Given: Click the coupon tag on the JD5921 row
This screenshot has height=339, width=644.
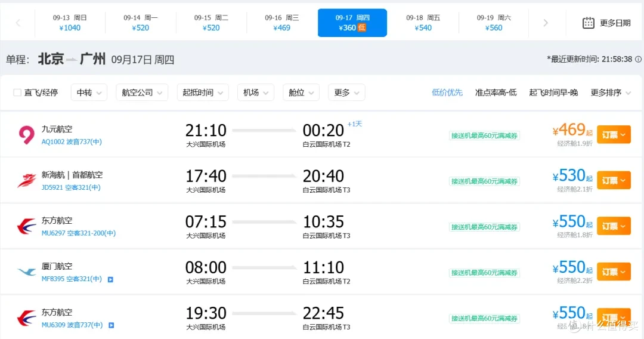Looking at the screenshot, I should [x=484, y=181].
